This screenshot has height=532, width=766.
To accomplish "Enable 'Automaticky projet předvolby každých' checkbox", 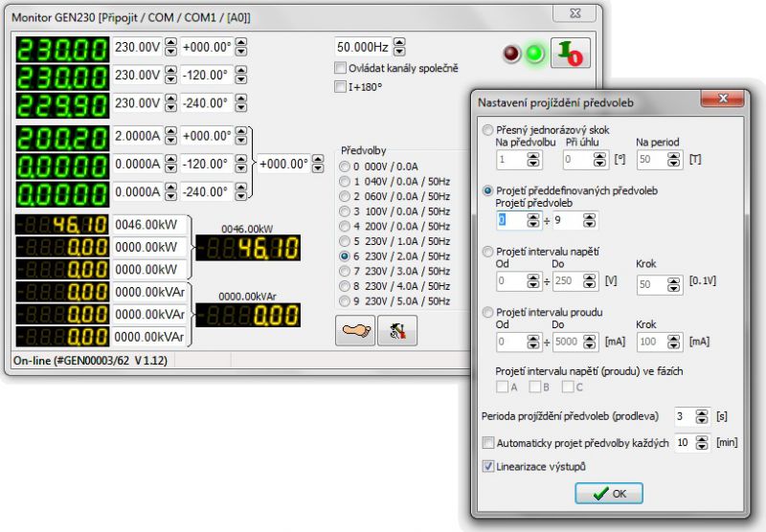I will click(x=488, y=443).
